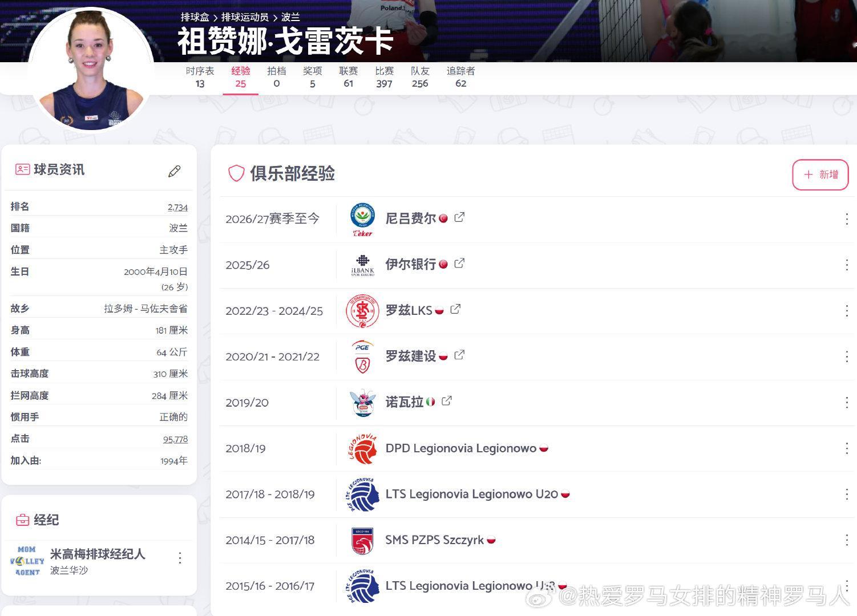Screen dimensions: 857x616
Task: Open more options for DPD Legionovia row
Action: coord(847,448)
